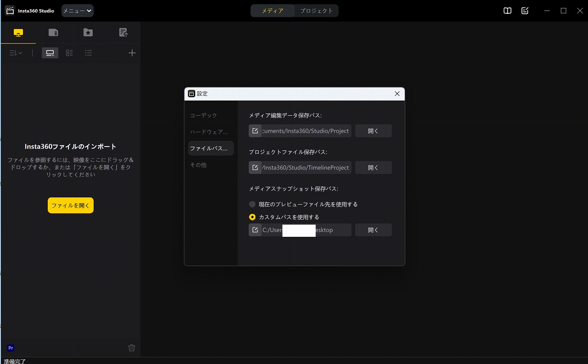Click the Premiere Pr icon
Screen dimensions: 588x364
pos(11,348)
